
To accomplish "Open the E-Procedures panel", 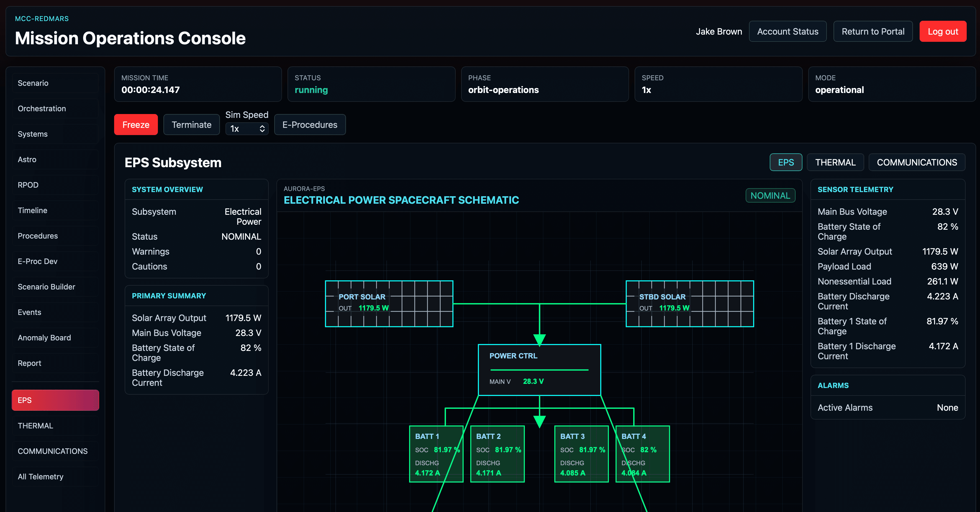I will click(x=310, y=125).
